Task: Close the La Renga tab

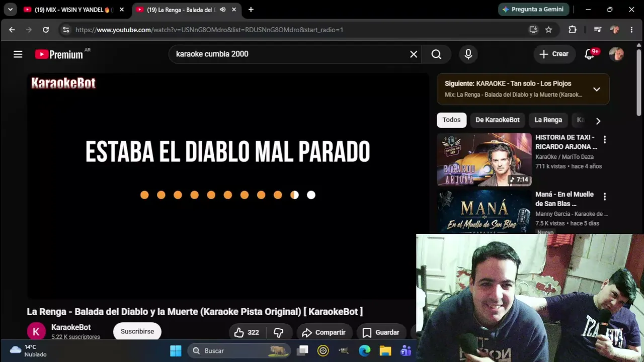Action: (234, 10)
